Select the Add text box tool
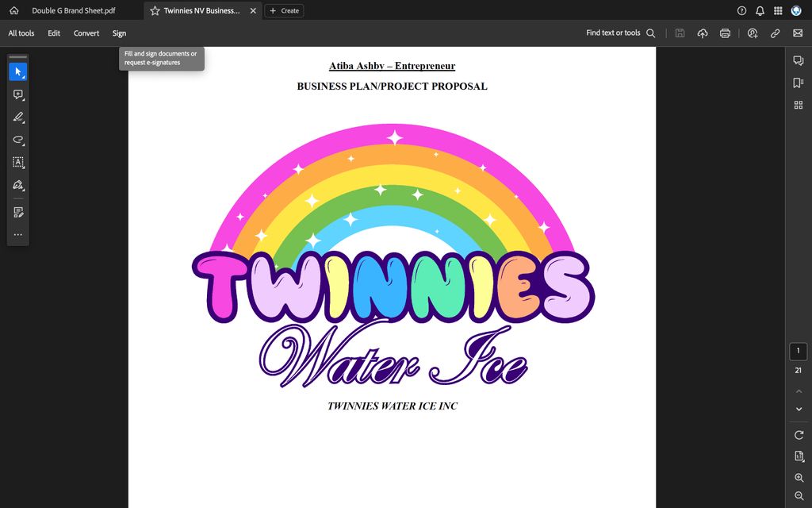Viewport: 812px width, 508px height. coord(18,162)
